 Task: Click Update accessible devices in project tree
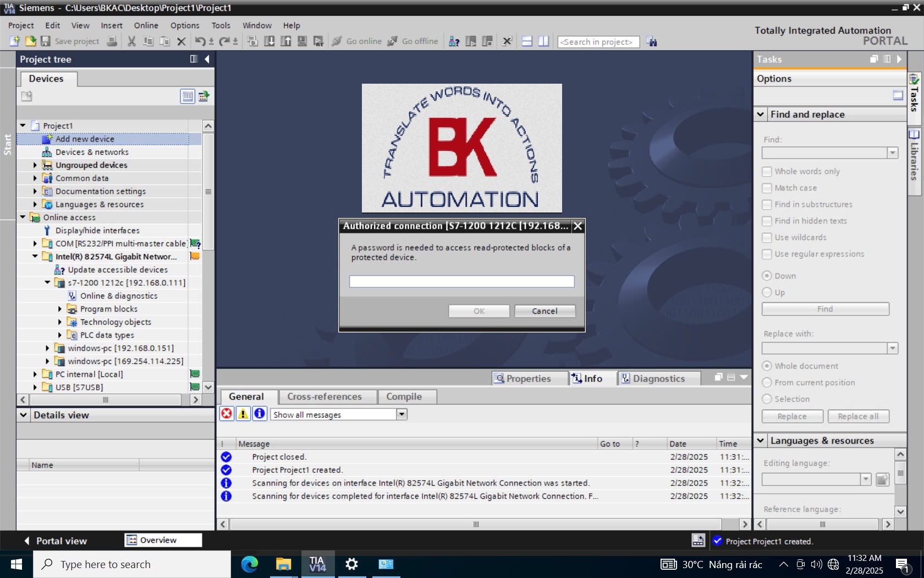click(118, 270)
